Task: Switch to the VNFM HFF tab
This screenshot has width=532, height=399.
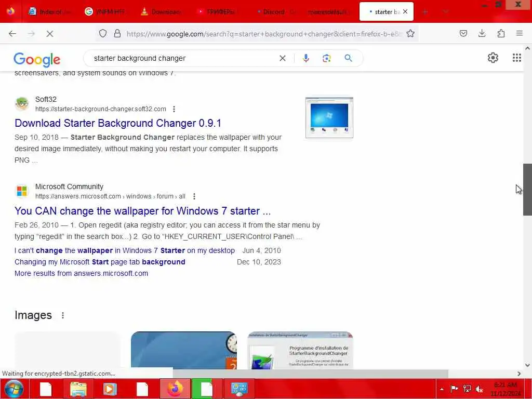Action: point(105,12)
